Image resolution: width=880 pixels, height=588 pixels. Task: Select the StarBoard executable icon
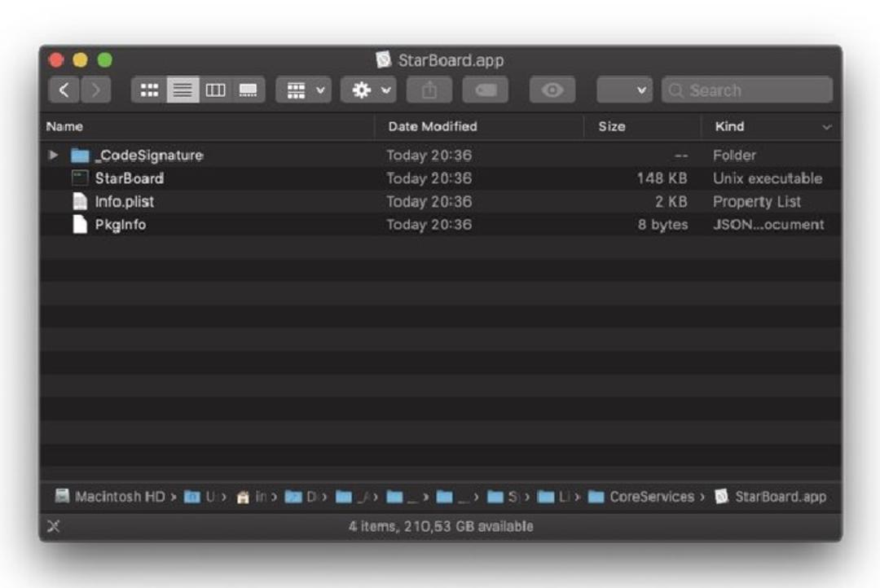pyautogui.click(x=80, y=178)
